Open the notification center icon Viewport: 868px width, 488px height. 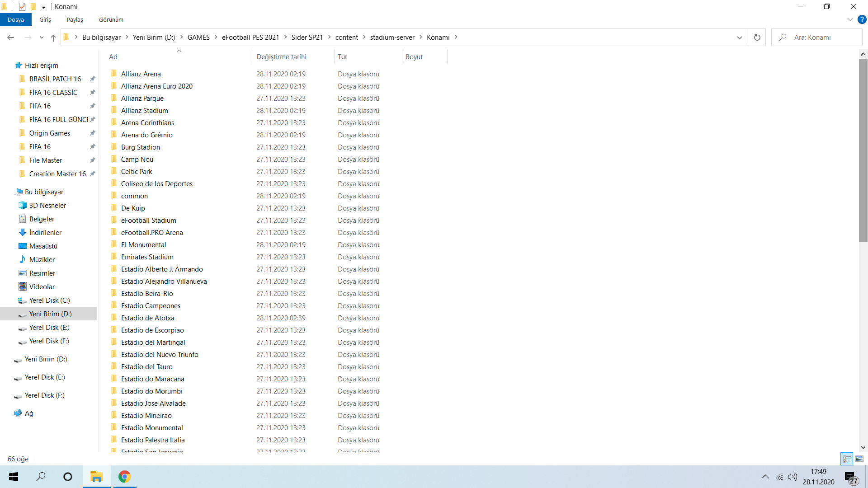[850, 477]
